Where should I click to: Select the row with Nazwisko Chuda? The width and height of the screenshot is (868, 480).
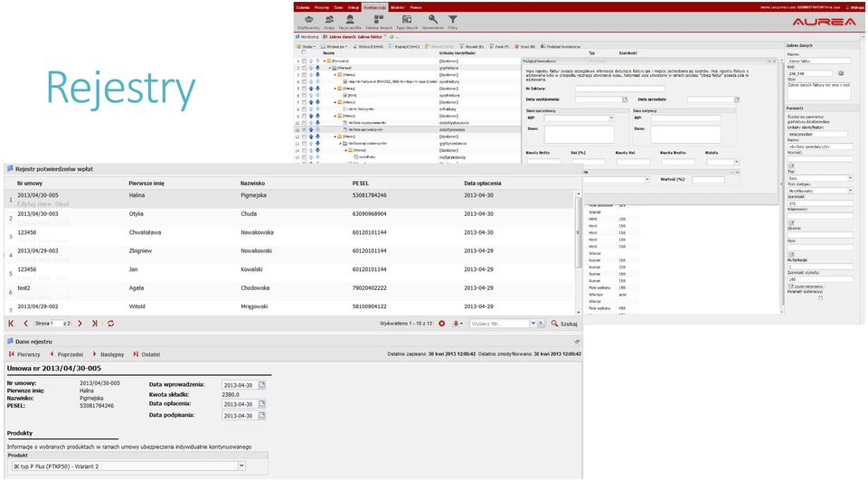pos(289,217)
